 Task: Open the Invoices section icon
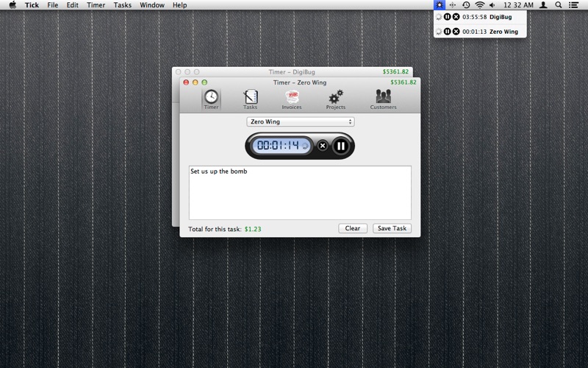click(292, 99)
